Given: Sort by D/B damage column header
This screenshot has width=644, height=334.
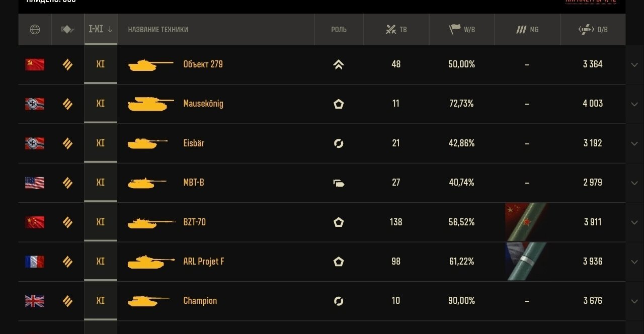Looking at the screenshot, I should (593, 30).
